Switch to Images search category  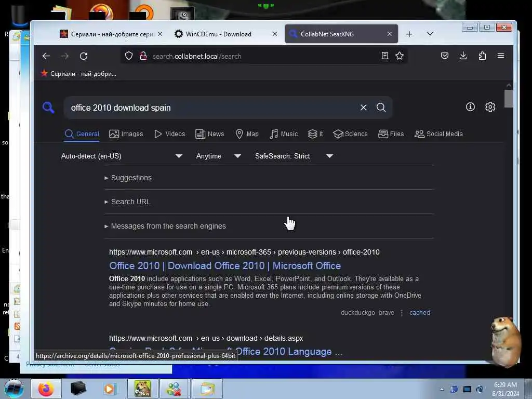pos(126,134)
